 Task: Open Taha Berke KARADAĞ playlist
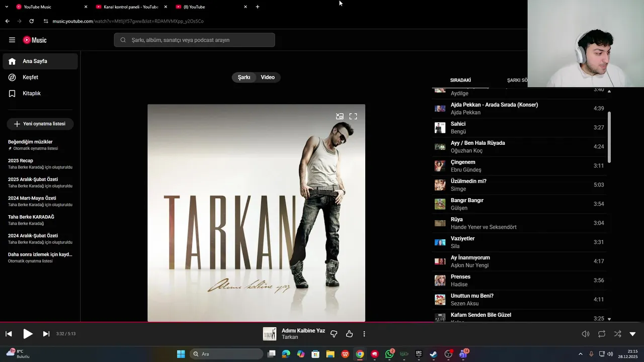[40, 220]
